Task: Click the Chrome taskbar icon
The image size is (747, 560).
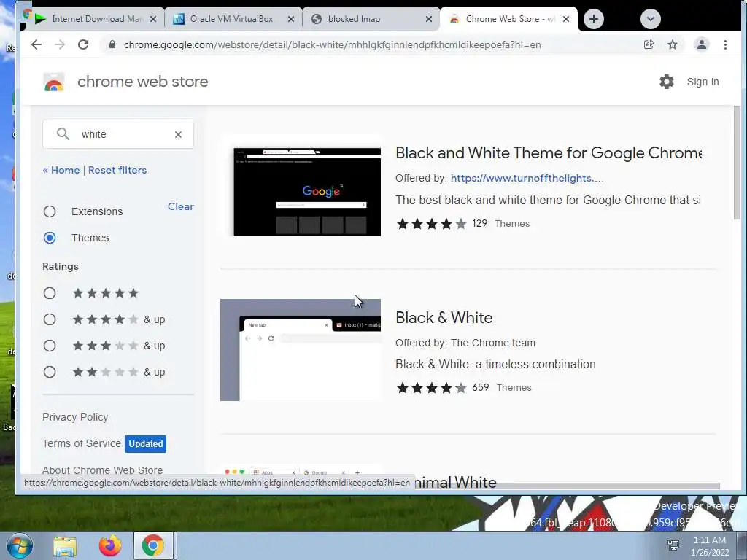Action: 153,546
